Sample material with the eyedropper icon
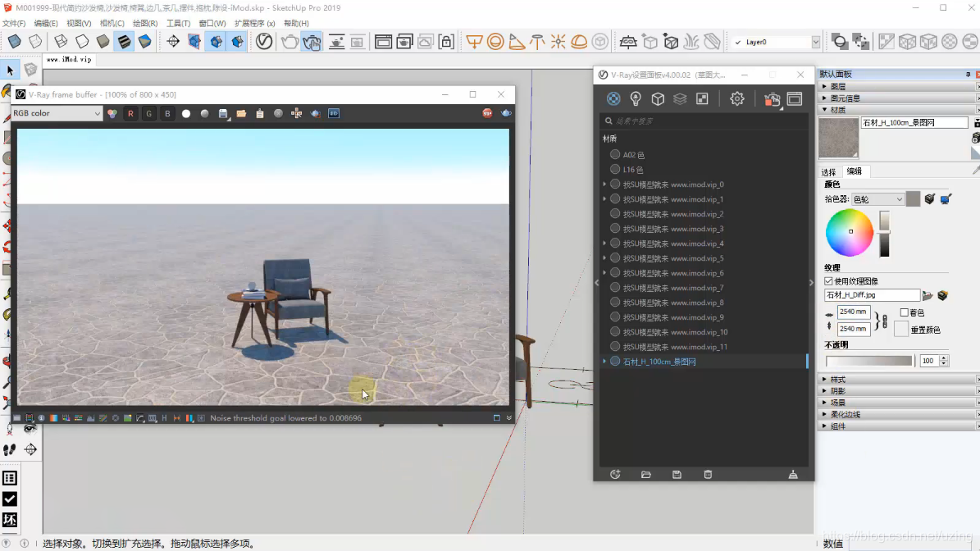Viewport: 980px width, 551px height. pyautogui.click(x=976, y=170)
